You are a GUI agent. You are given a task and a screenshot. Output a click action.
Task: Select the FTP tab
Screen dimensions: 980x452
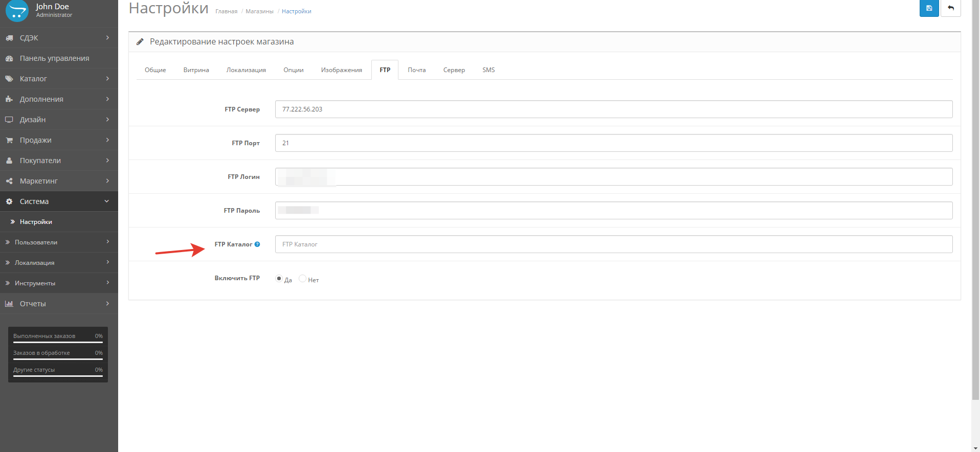pyautogui.click(x=385, y=70)
